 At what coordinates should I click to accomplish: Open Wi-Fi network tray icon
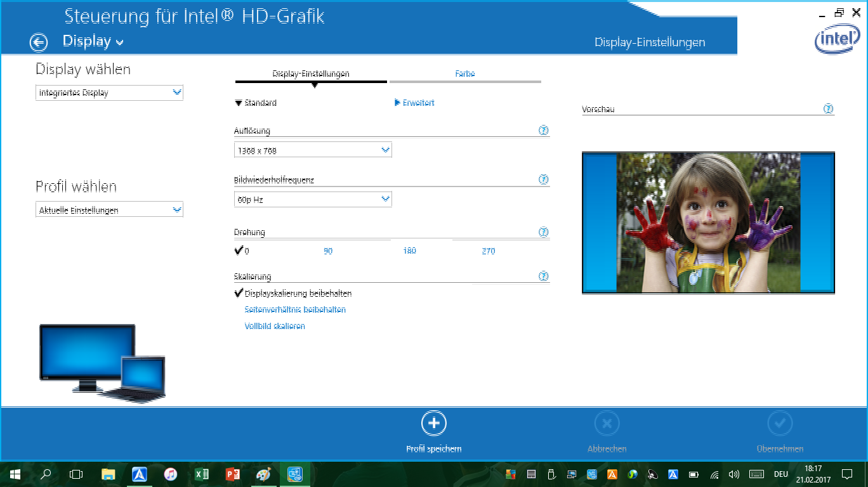tap(714, 474)
